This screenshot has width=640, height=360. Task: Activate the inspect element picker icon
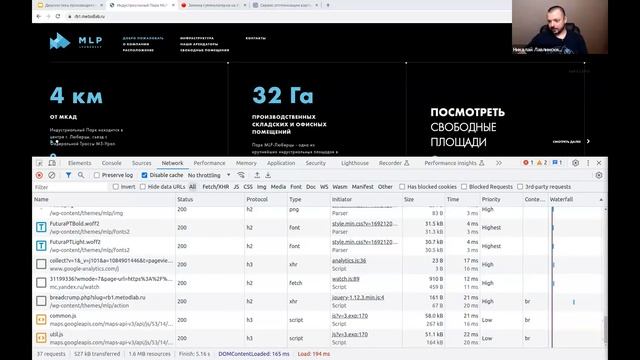click(x=40, y=163)
